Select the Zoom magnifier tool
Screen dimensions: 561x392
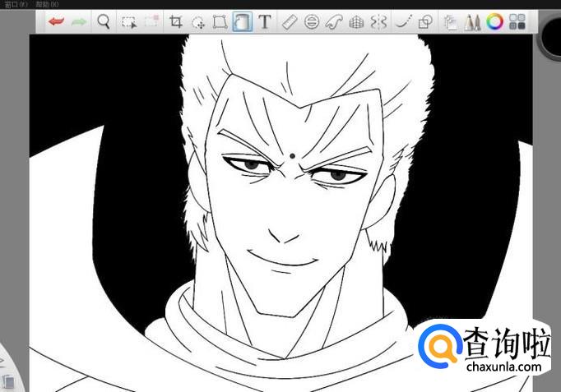(104, 22)
